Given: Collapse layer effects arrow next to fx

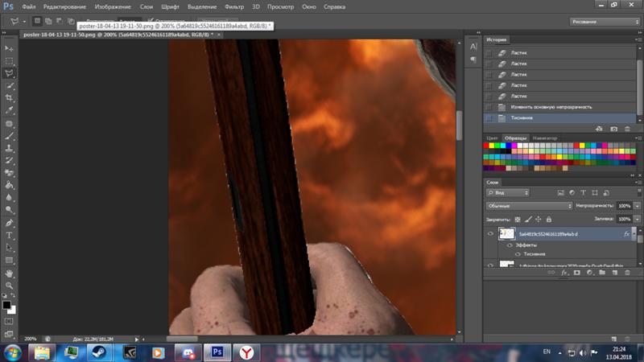Looking at the screenshot, I should [634, 234].
